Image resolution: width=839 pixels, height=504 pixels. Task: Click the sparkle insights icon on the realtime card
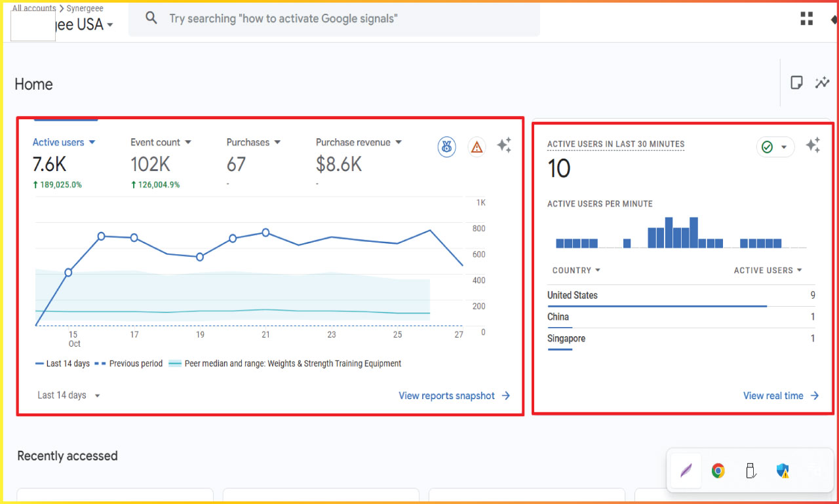click(813, 147)
